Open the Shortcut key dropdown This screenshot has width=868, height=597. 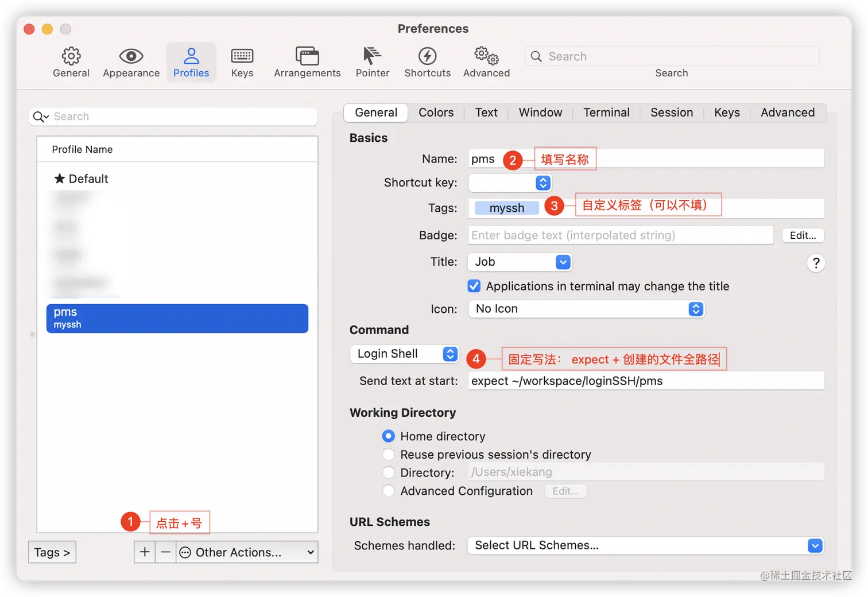click(x=510, y=183)
